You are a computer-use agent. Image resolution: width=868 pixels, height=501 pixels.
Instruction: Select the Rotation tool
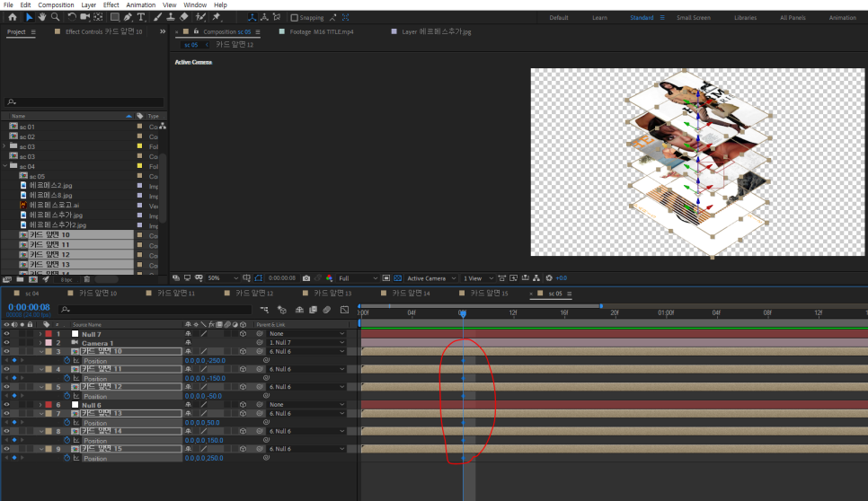click(x=72, y=17)
